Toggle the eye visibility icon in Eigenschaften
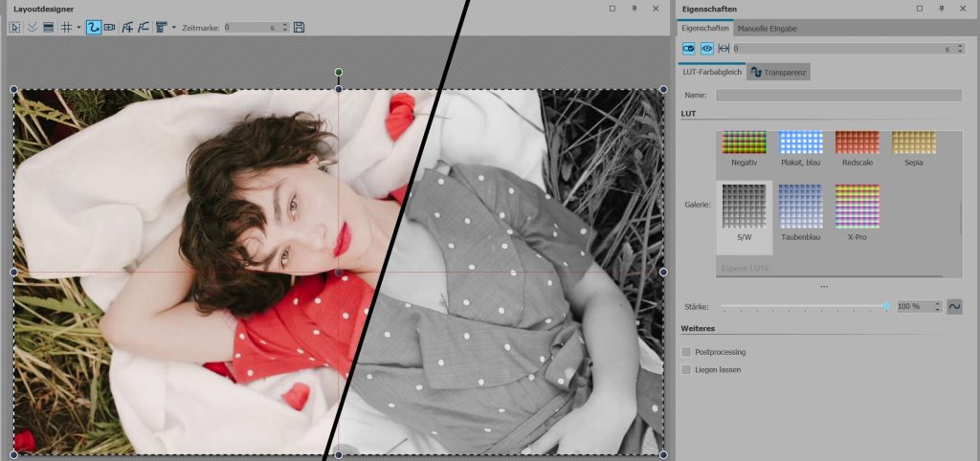Image resolution: width=980 pixels, height=461 pixels. point(707,48)
